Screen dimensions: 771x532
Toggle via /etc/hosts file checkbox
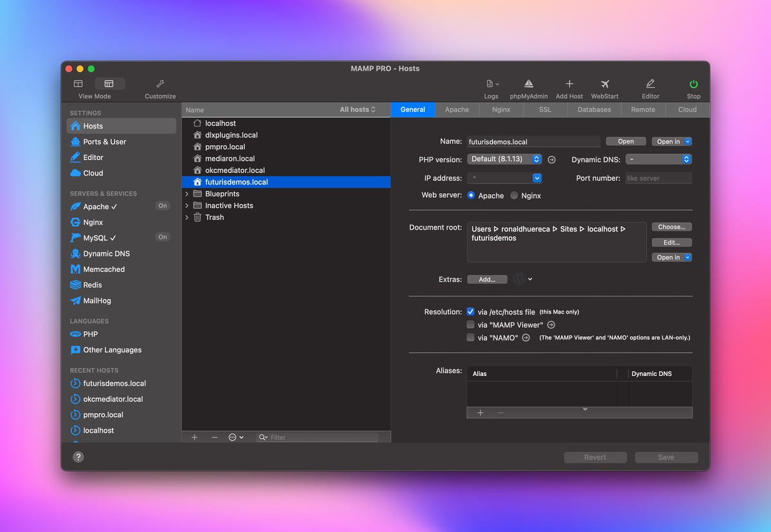(x=471, y=312)
